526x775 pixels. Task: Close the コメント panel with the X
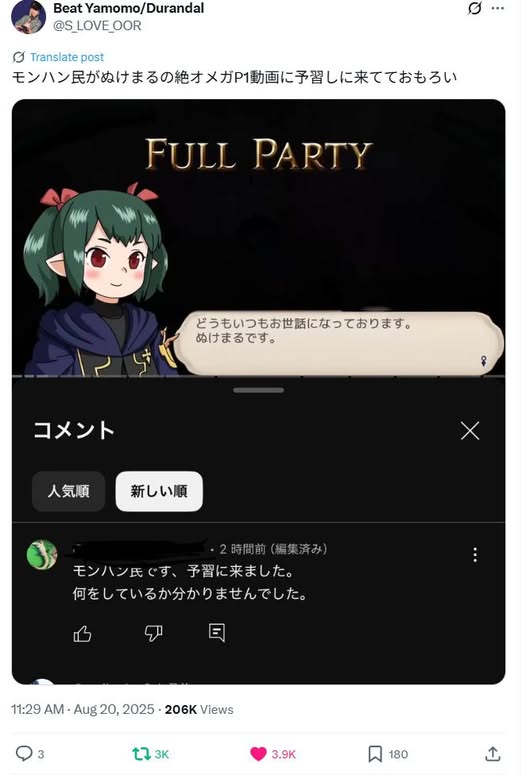(470, 431)
